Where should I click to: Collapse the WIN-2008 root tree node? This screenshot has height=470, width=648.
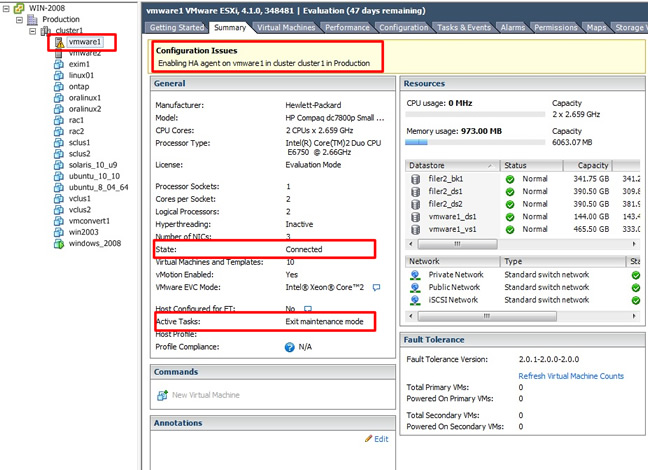[x=7, y=6]
